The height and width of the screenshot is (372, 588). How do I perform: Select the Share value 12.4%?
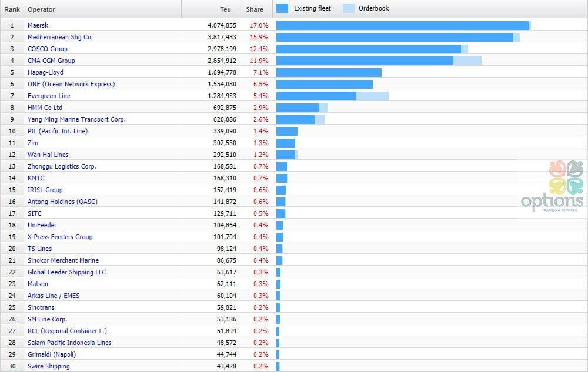[x=259, y=49]
